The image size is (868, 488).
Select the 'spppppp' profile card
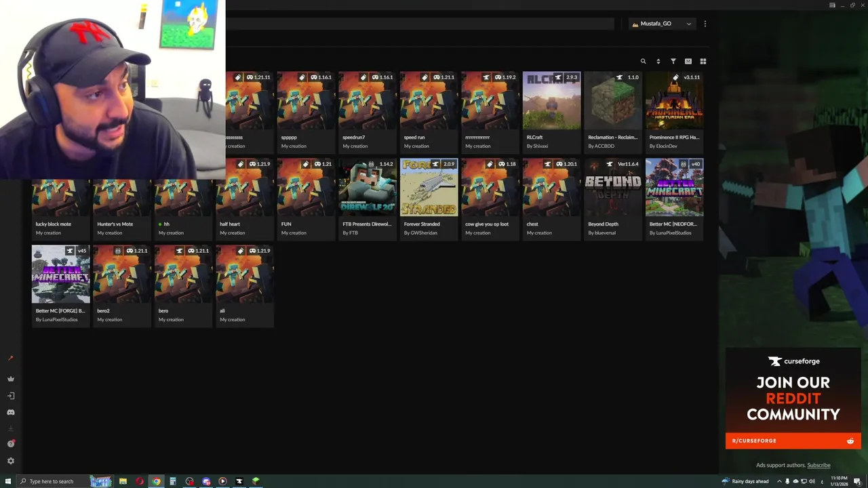(x=306, y=112)
